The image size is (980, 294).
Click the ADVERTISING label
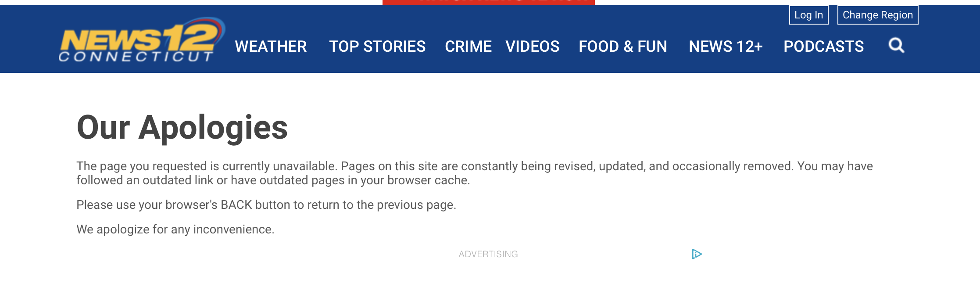point(488,254)
